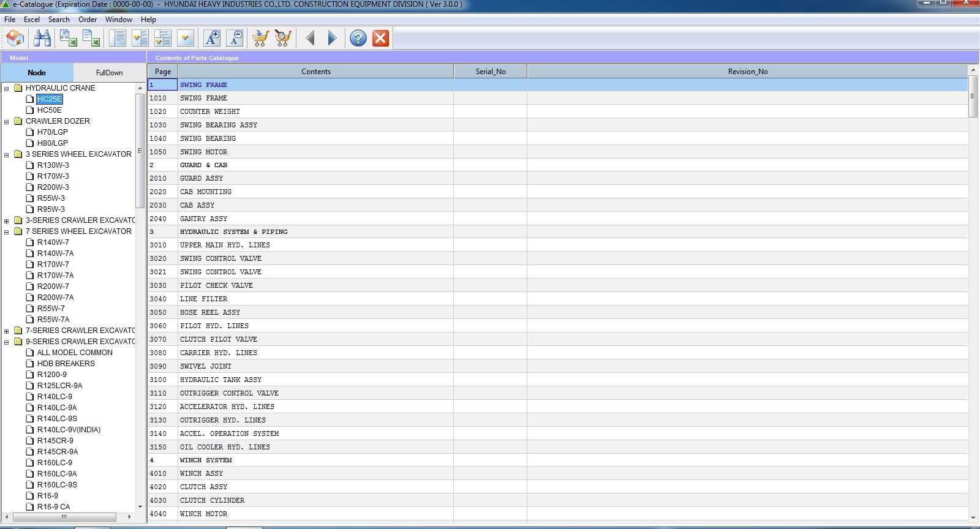Select the WINCH ASSY row

pos(558,473)
